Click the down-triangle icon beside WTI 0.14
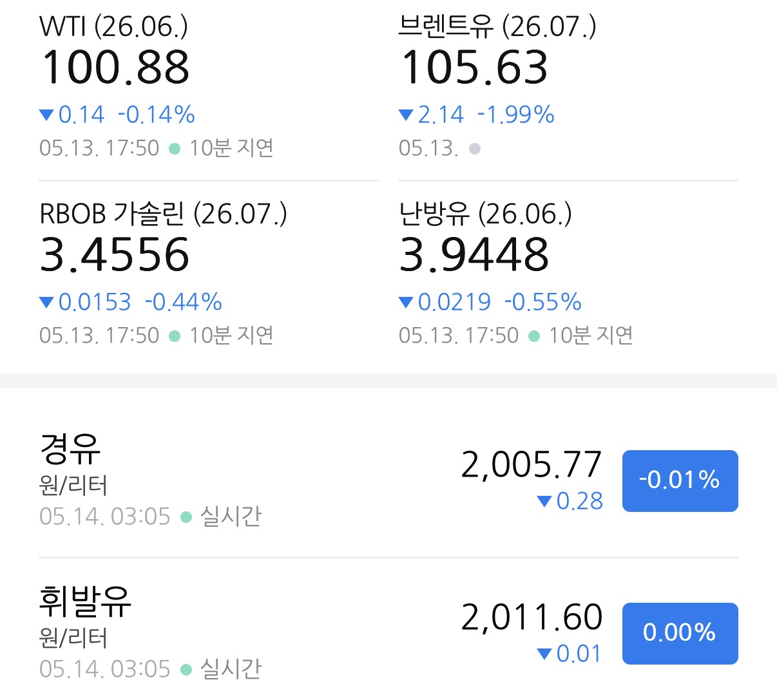The width and height of the screenshot is (777, 700). [x=46, y=115]
